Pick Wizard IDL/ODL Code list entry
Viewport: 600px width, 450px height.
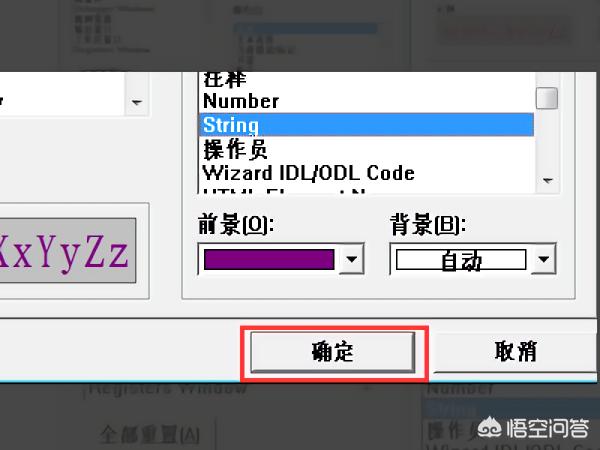click(x=308, y=172)
